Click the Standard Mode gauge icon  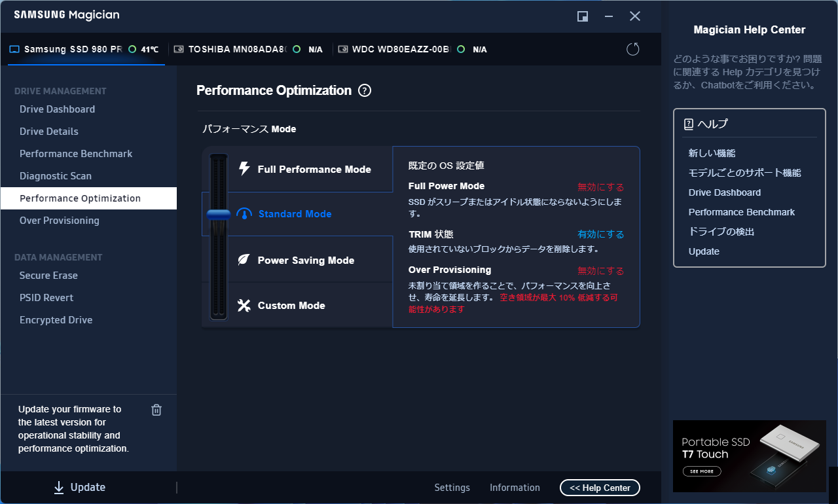click(244, 214)
